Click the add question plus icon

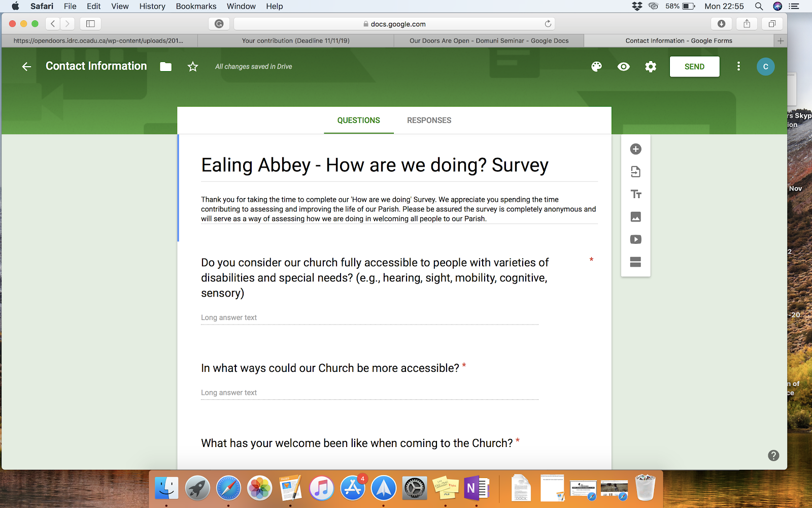tap(635, 149)
